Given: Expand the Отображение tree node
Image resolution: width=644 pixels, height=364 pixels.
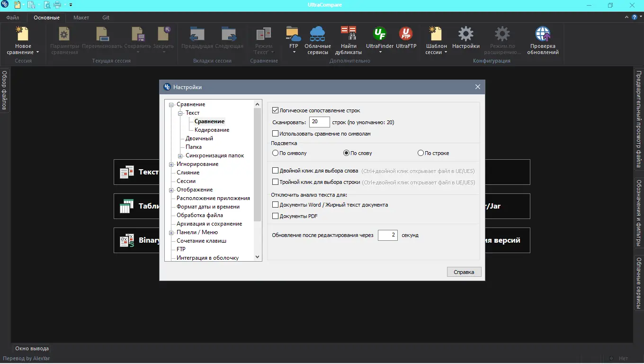Looking at the screenshot, I should 171,190.
